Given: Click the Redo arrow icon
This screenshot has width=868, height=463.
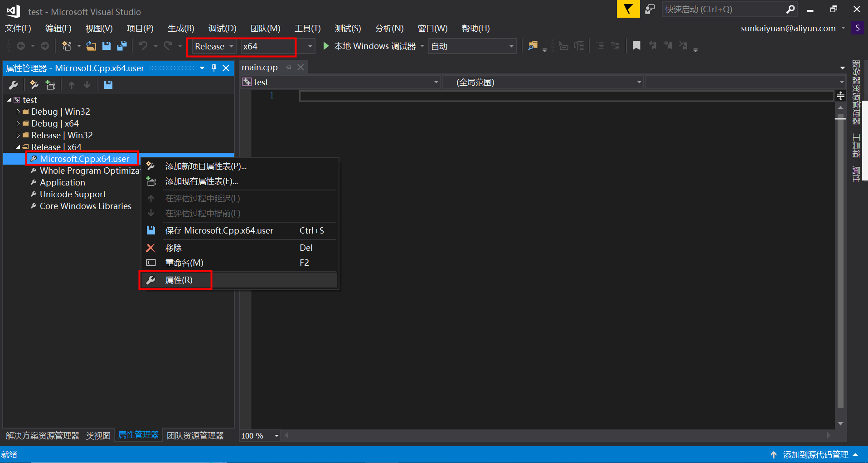Looking at the screenshot, I should [x=168, y=46].
